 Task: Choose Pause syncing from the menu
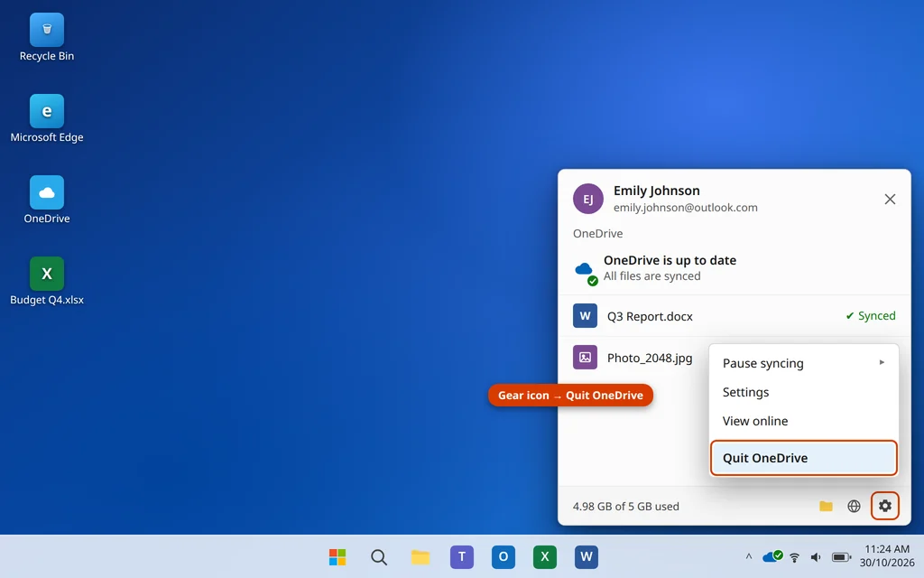(804, 363)
